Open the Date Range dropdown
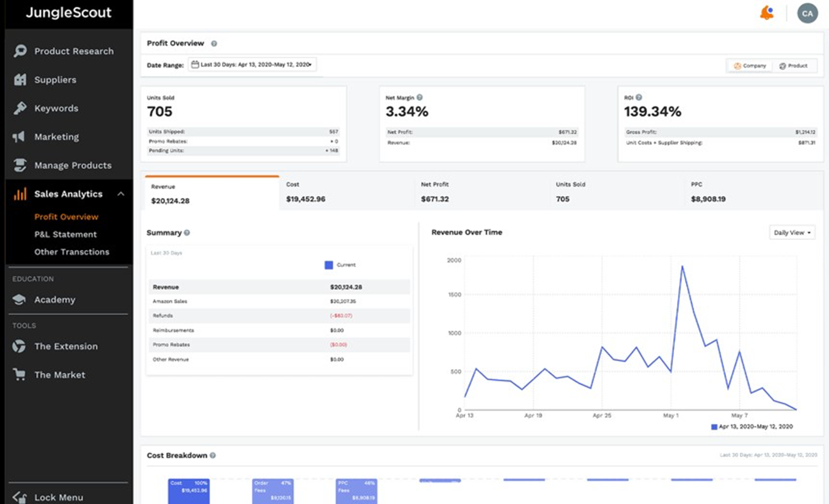829x504 pixels. pos(252,65)
